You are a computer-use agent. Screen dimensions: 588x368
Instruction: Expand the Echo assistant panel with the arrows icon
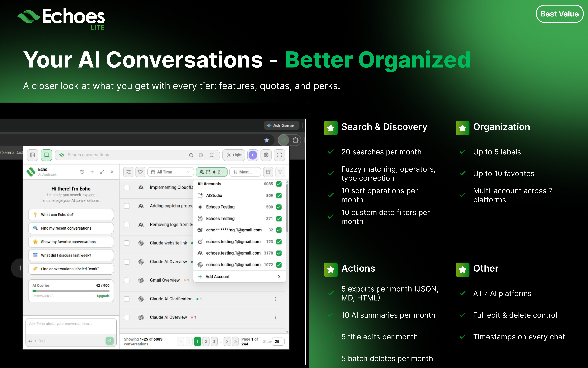click(102, 172)
